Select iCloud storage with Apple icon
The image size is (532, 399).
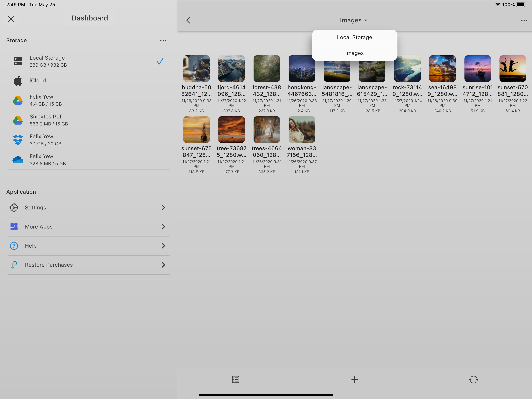88,81
